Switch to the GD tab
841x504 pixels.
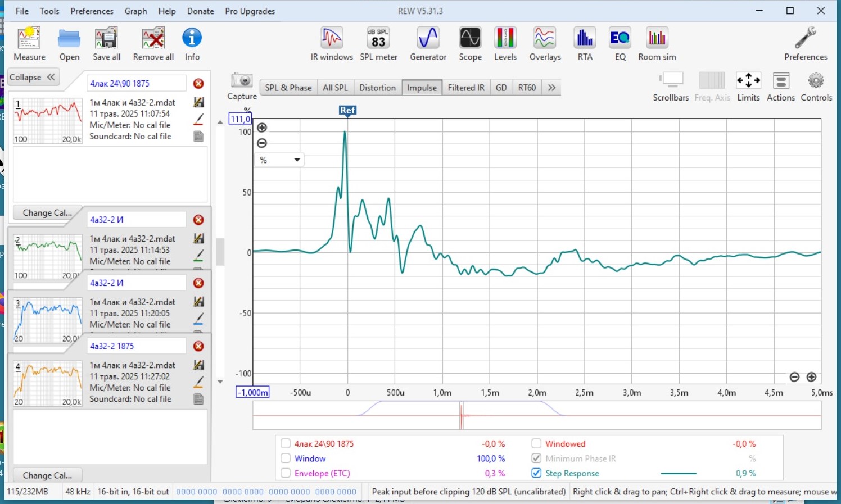[501, 88]
